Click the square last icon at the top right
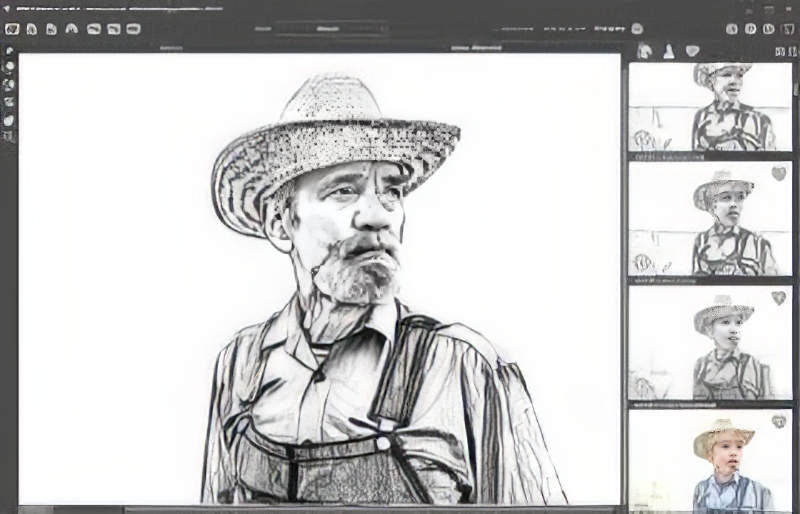This screenshot has width=800, height=514. click(x=787, y=29)
